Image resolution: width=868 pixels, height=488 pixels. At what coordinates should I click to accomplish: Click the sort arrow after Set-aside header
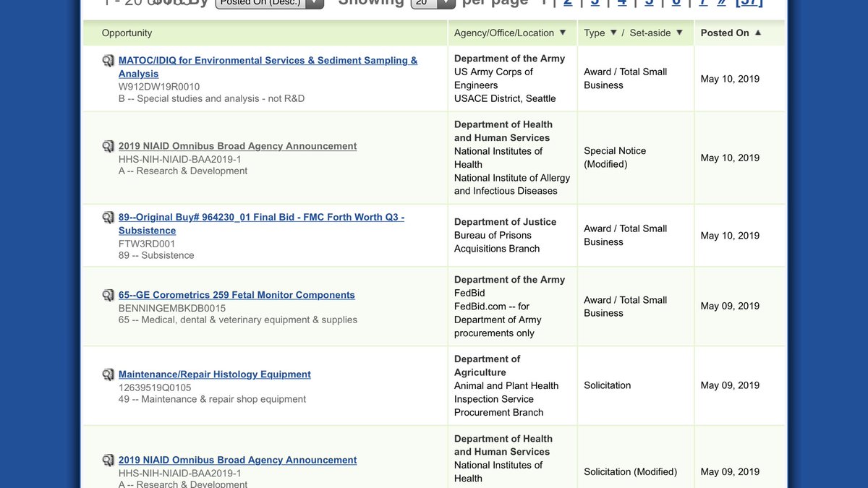(679, 33)
